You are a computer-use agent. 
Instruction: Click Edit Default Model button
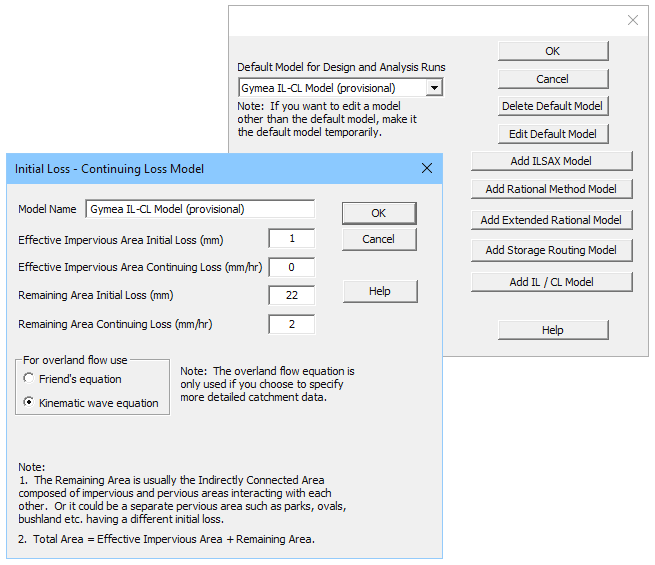(x=553, y=134)
